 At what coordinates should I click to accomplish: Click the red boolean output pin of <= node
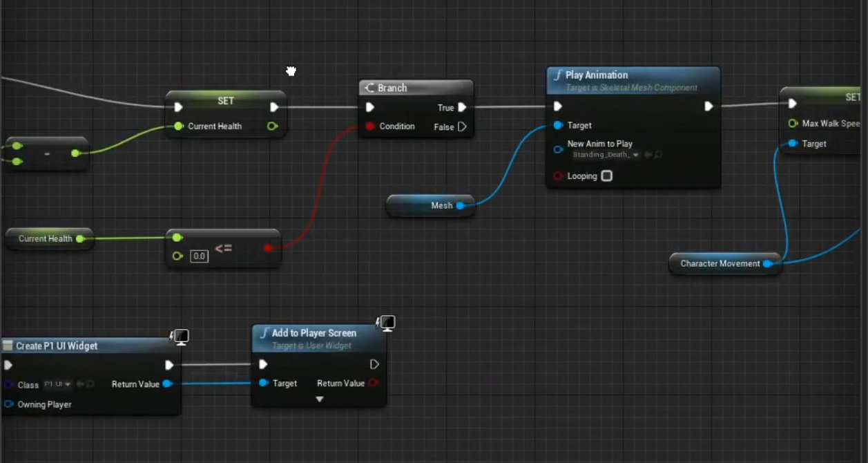(268, 247)
